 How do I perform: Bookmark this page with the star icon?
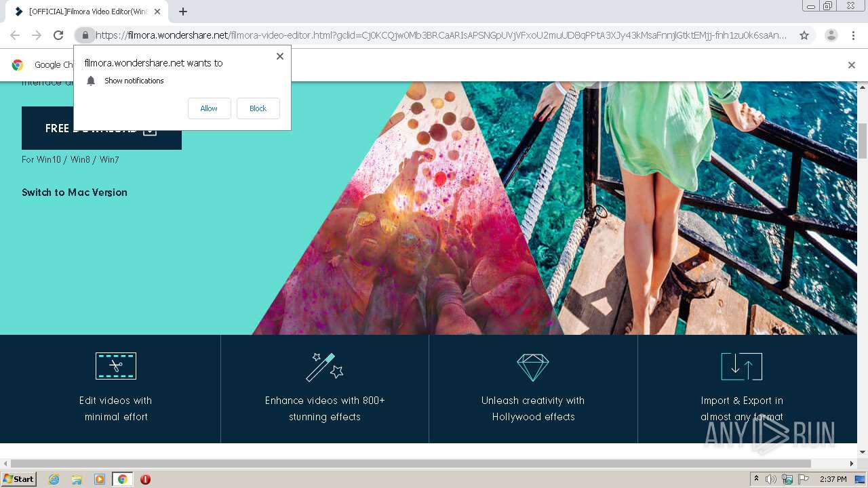804,35
